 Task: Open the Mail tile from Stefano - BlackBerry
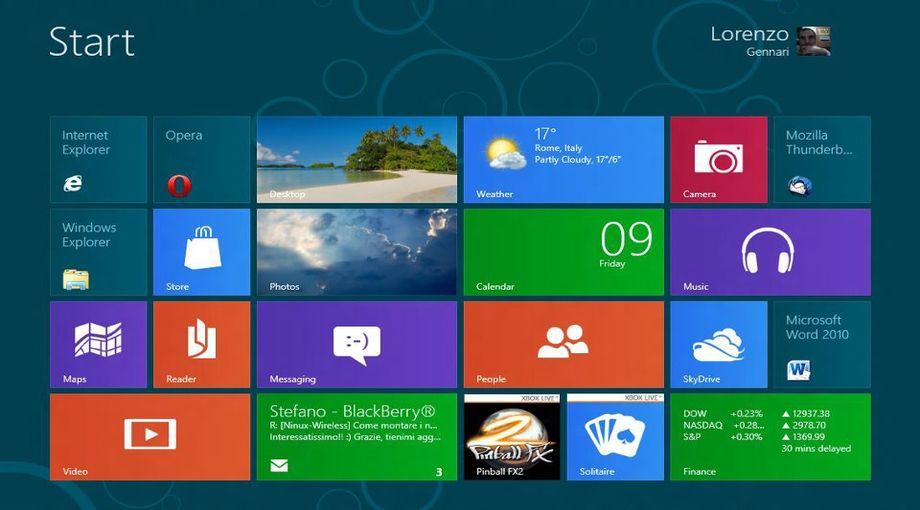[357, 437]
